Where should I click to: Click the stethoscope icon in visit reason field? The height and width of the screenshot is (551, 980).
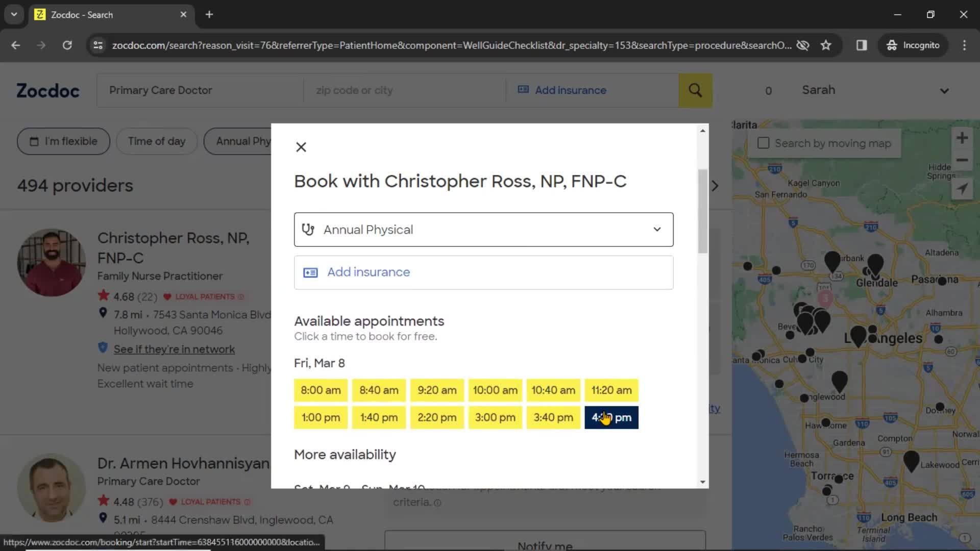tap(308, 230)
